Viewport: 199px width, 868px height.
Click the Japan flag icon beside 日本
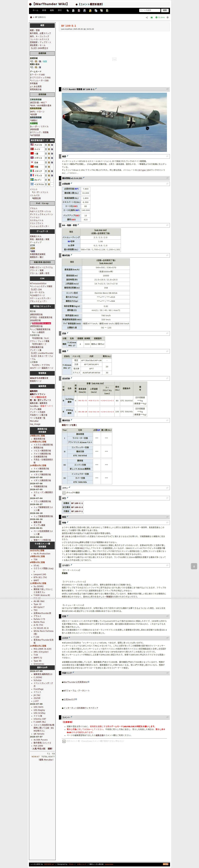(x=32, y=162)
